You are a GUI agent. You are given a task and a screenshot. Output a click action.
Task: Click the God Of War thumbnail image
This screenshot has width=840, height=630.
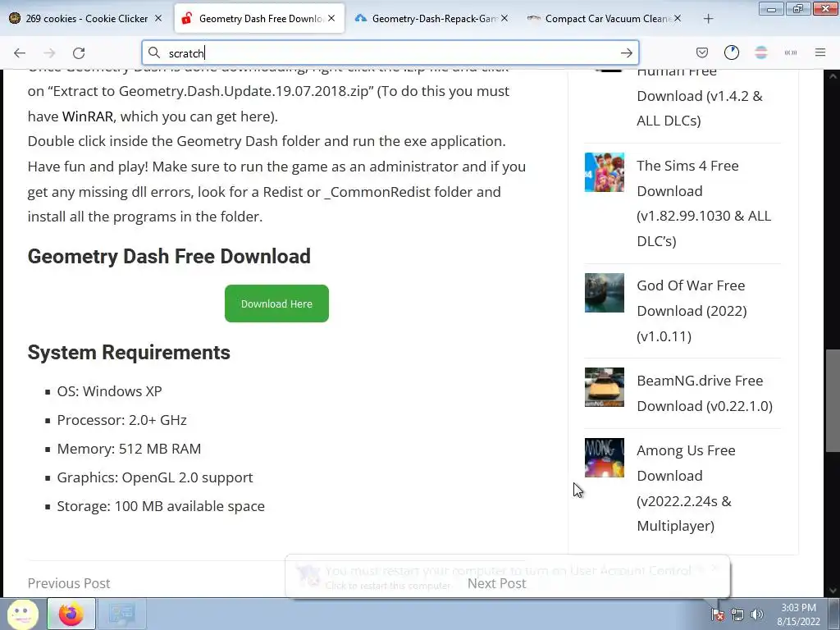(605, 293)
